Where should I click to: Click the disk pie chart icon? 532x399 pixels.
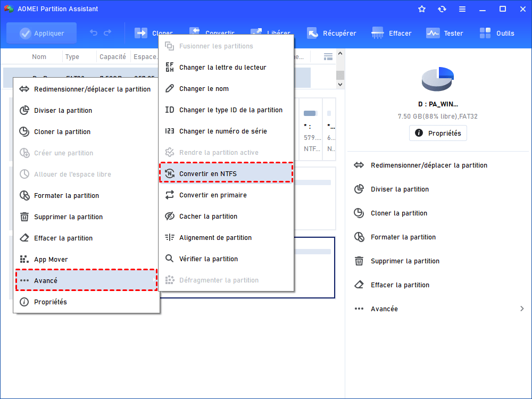point(438,79)
